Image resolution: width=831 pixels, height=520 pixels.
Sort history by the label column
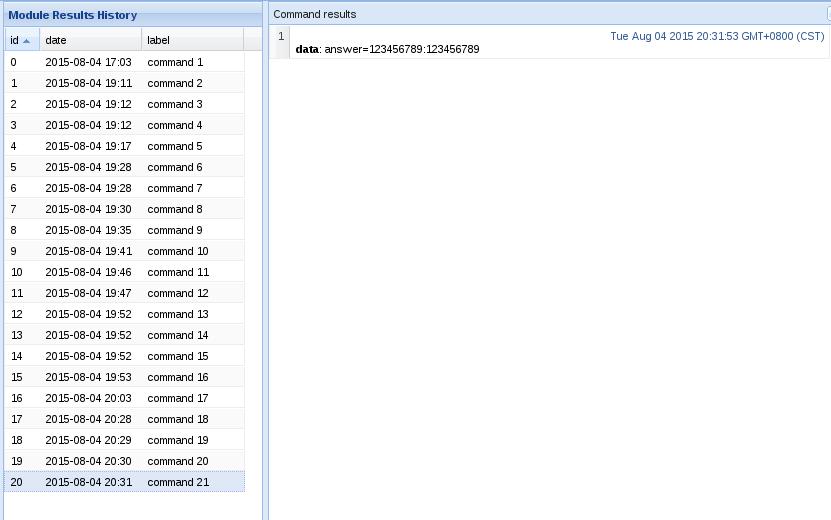[190, 40]
